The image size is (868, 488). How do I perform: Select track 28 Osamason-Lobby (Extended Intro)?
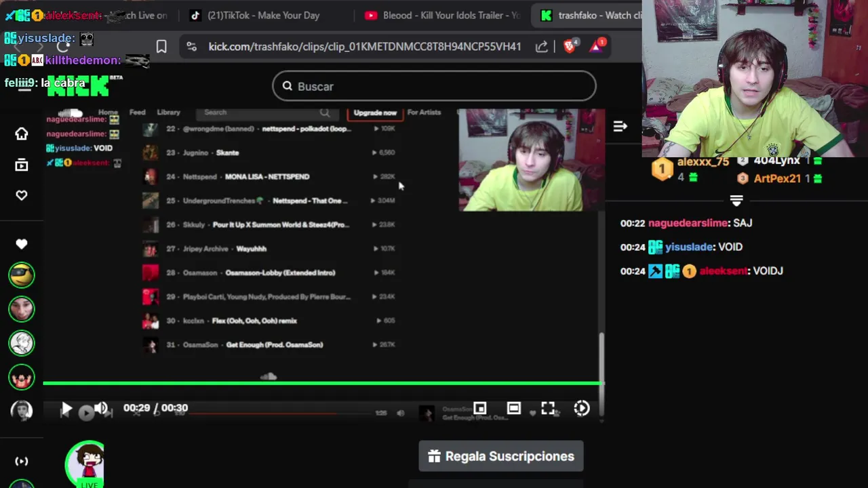(x=269, y=272)
